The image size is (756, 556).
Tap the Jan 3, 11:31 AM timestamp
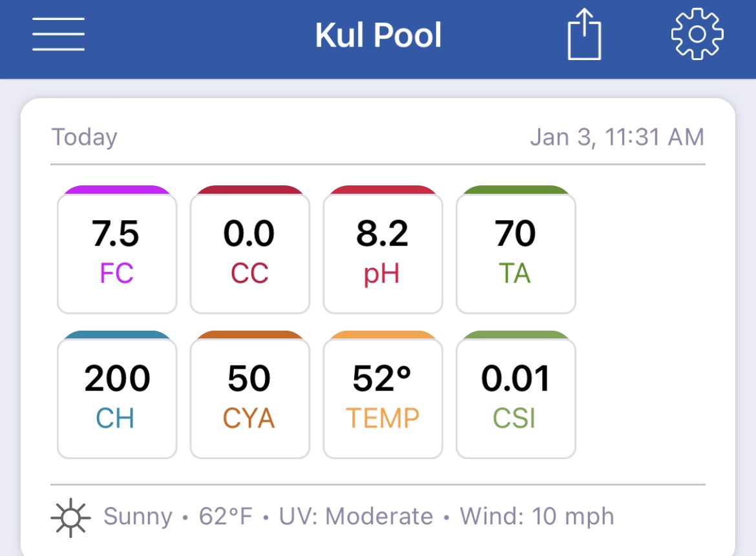617,138
